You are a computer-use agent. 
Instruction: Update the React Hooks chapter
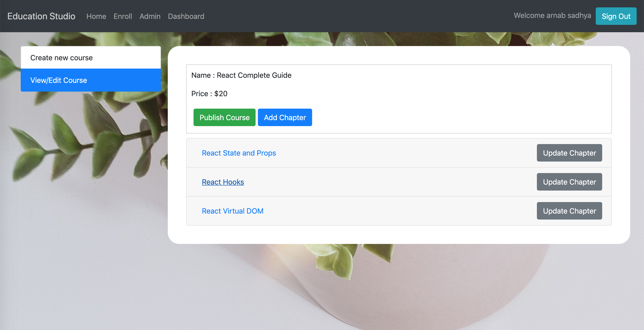tap(569, 182)
